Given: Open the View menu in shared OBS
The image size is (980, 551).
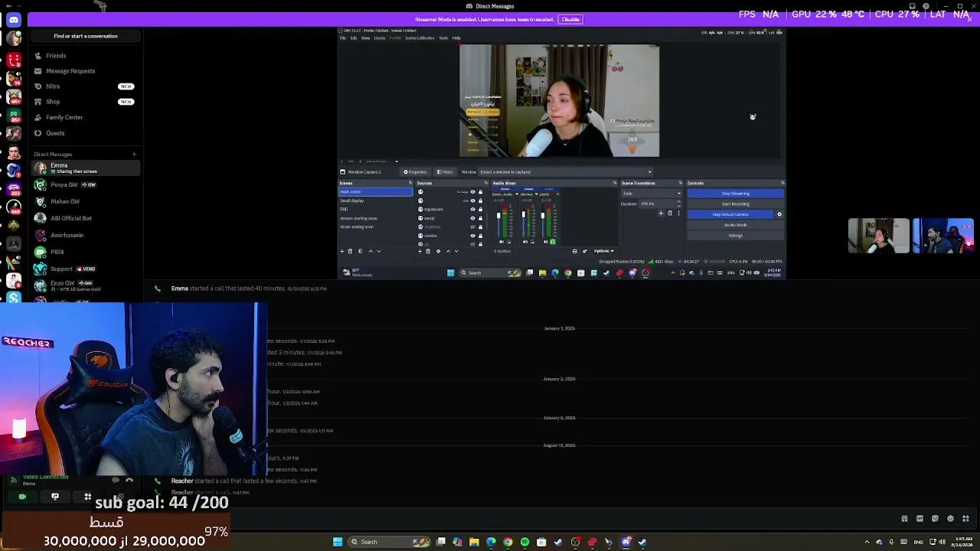Looking at the screenshot, I should click(x=365, y=38).
